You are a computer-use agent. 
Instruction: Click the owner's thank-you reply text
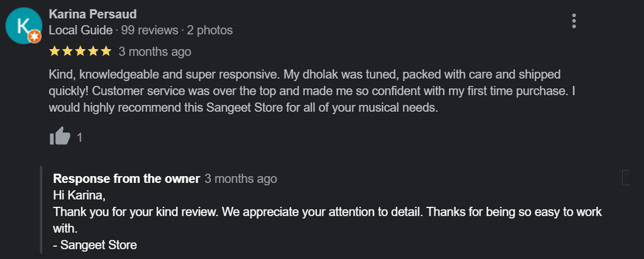tap(327, 212)
